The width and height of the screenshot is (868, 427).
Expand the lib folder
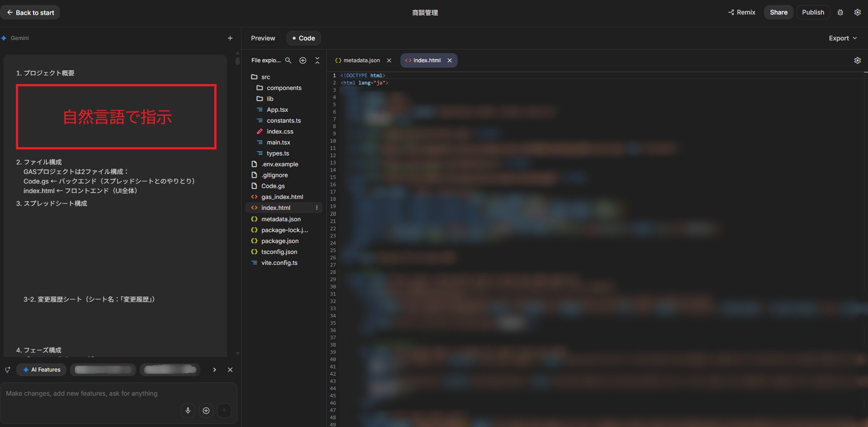pos(284,99)
